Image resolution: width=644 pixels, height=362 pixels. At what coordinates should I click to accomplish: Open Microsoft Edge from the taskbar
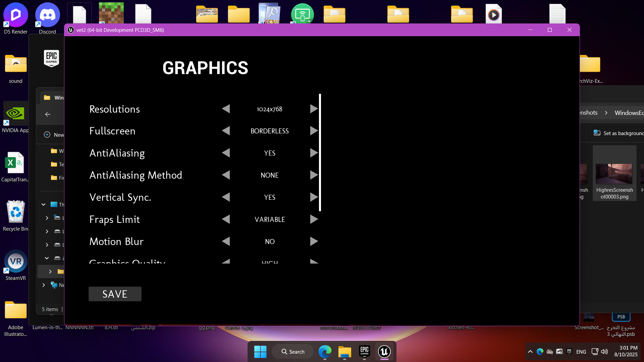[x=325, y=352]
